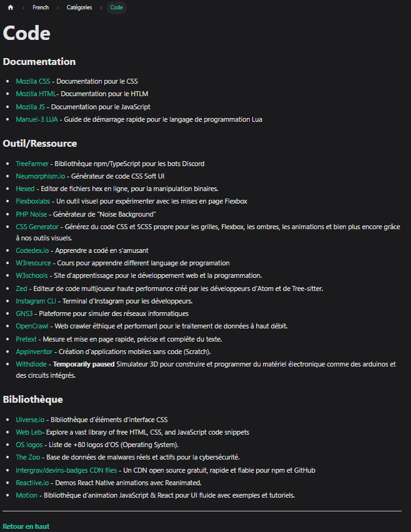411x532 pixels.
Task: Select the Code breadcrumb chip
Action: (x=116, y=7)
